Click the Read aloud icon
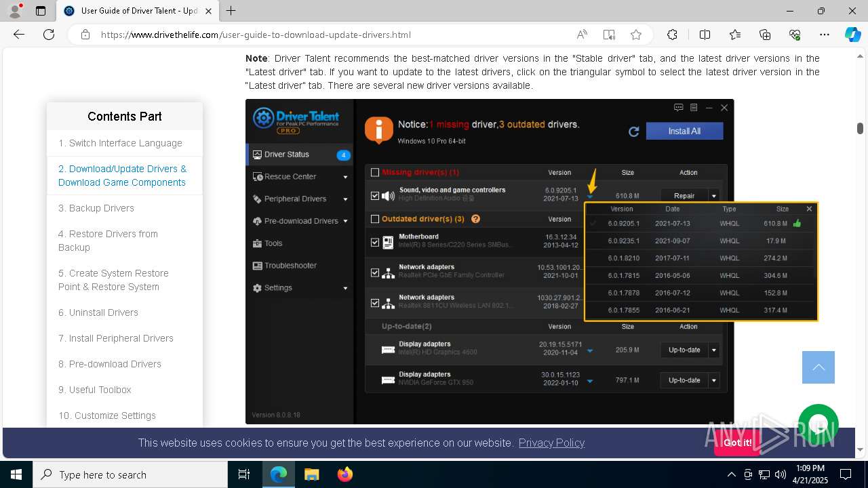 tap(582, 35)
